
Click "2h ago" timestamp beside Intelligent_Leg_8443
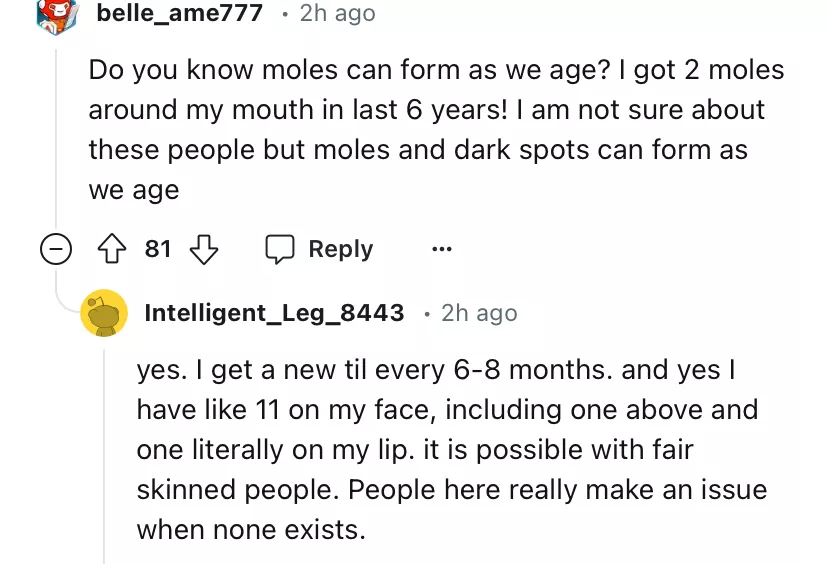pyautogui.click(x=479, y=313)
